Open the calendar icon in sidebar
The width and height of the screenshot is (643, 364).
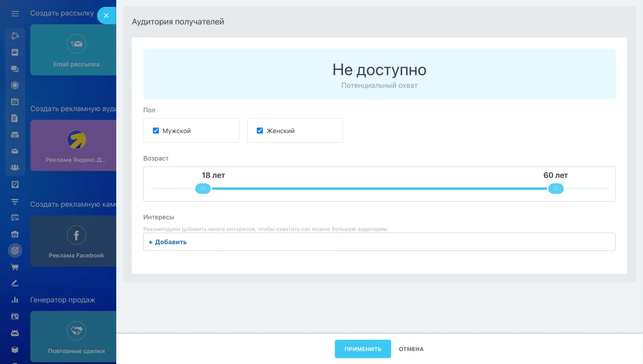tap(15, 101)
